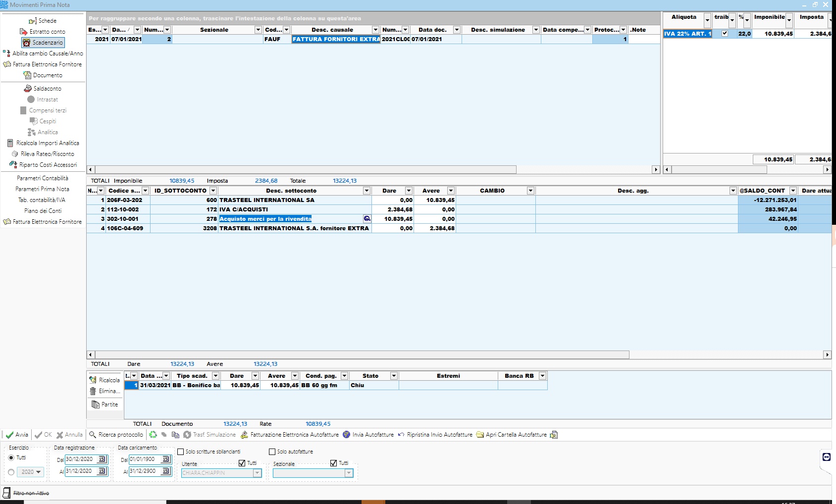Click the green recycle refresh icon
The width and height of the screenshot is (836, 504).
pos(153,435)
